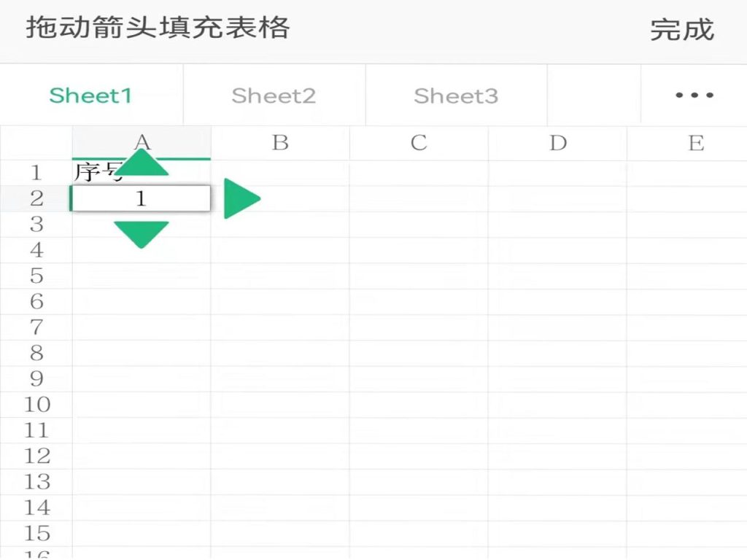
Task: Select row 5 header
Action: tap(36, 276)
